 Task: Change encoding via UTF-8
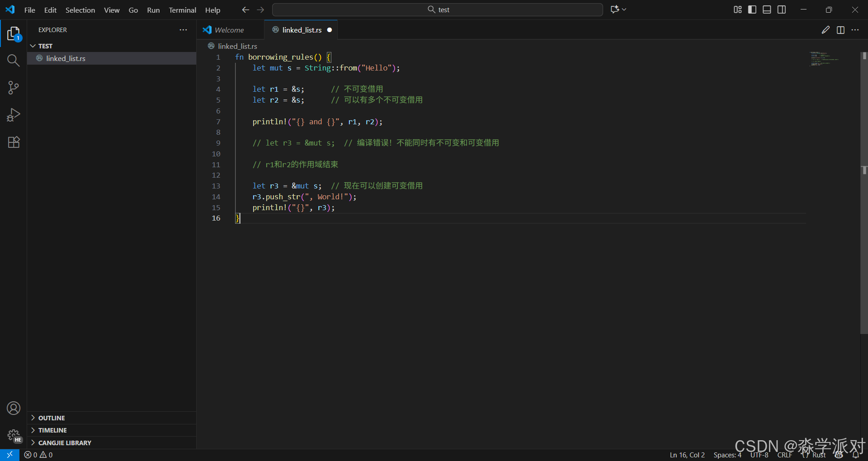[759, 455]
